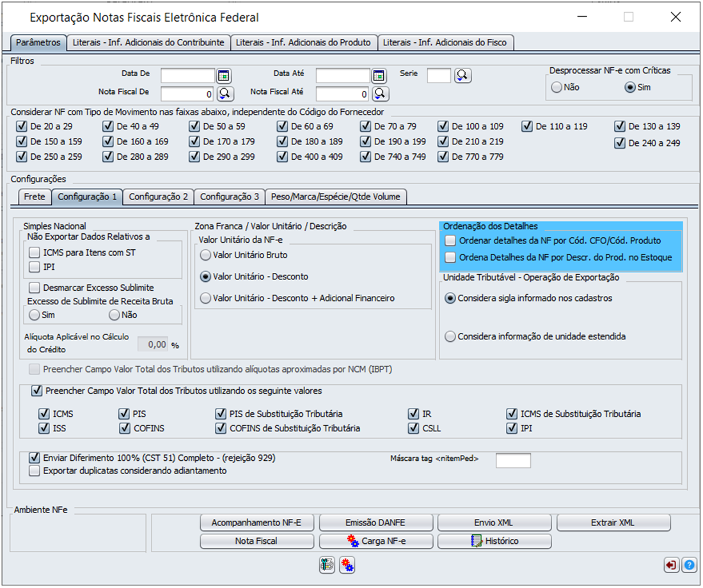703x588 pixels.
Task: Click search icon beside Nota Fiscal Até
Action: (x=380, y=94)
